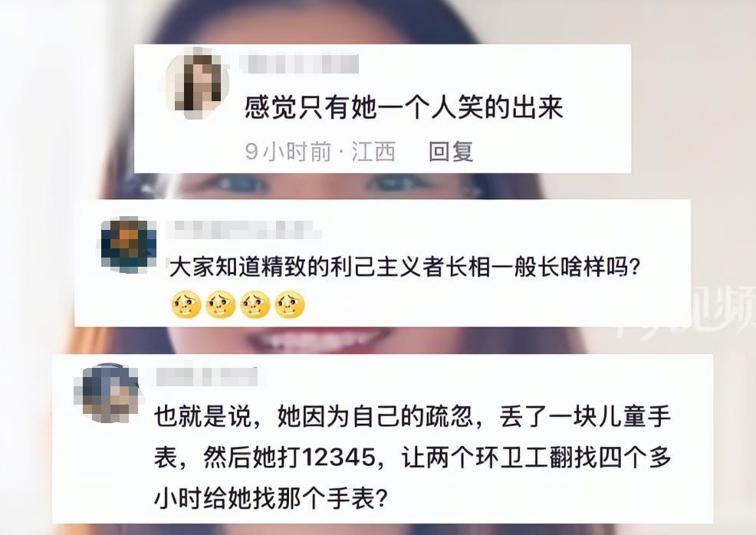Open the blurred username above the 也就是说 comment
756x535 pixels.
click(206, 377)
